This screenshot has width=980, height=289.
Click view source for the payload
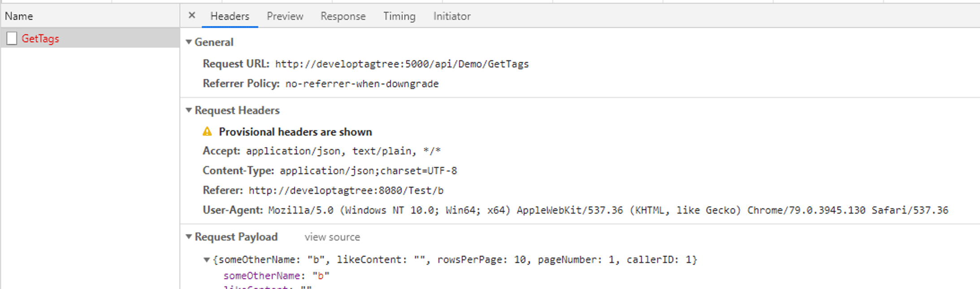point(332,237)
